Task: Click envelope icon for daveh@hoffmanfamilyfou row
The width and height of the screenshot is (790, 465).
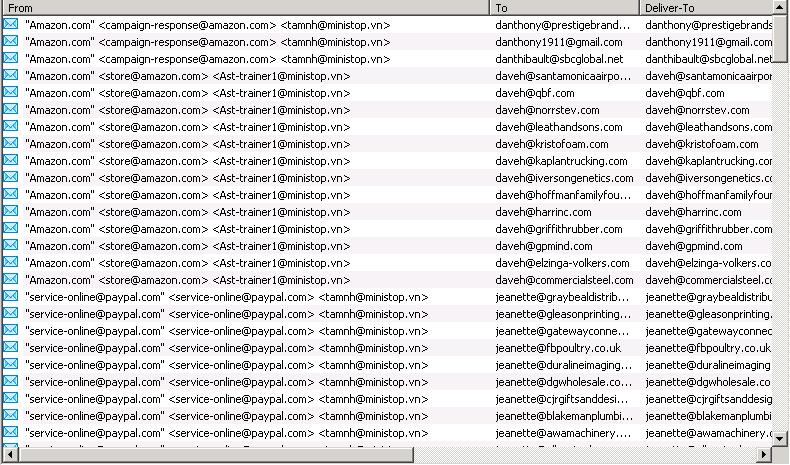Action: pos(11,194)
